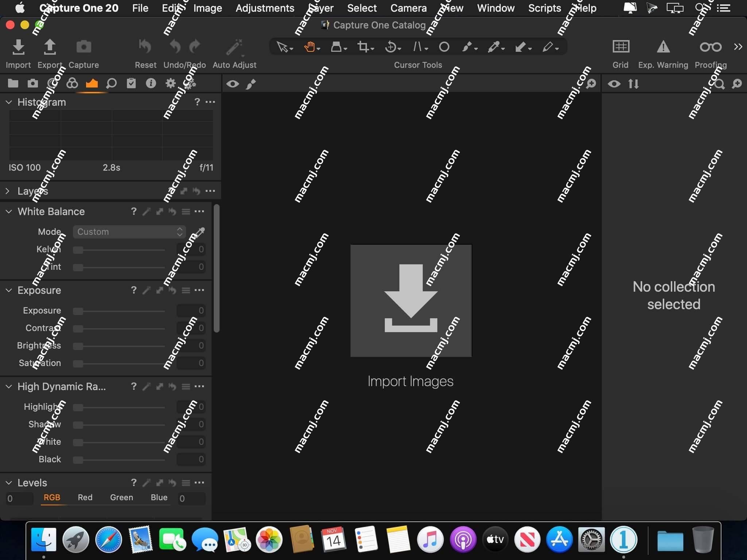Viewport: 747px width, 560px height.
Task: Expand the Levels panel section
Action: click(x=9, y=482)
